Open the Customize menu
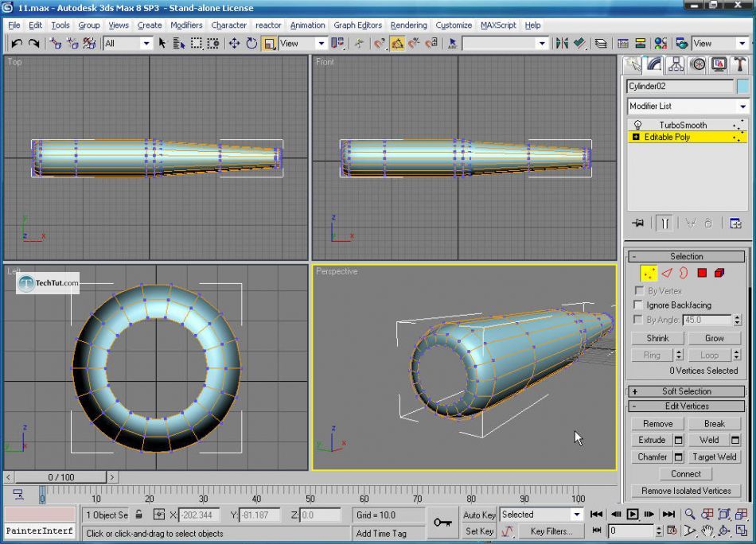Viewport: 756px width, 544px height. tap(454, 25)
